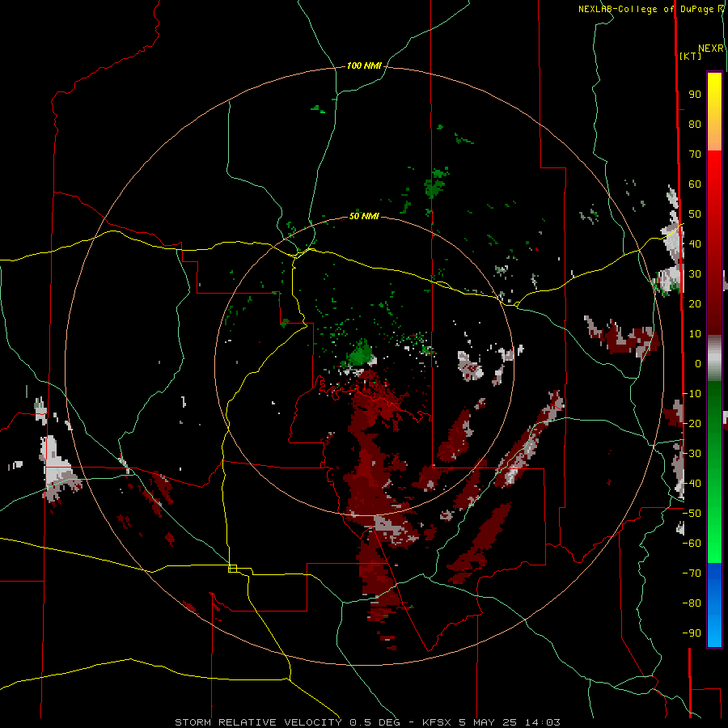
Task: Select the "40" value on the velocity scale
Action: [x=695, y=244]
